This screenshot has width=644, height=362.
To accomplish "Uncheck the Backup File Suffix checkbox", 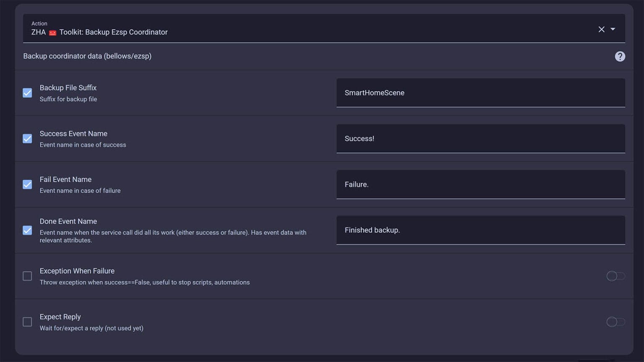I will 27,93.
